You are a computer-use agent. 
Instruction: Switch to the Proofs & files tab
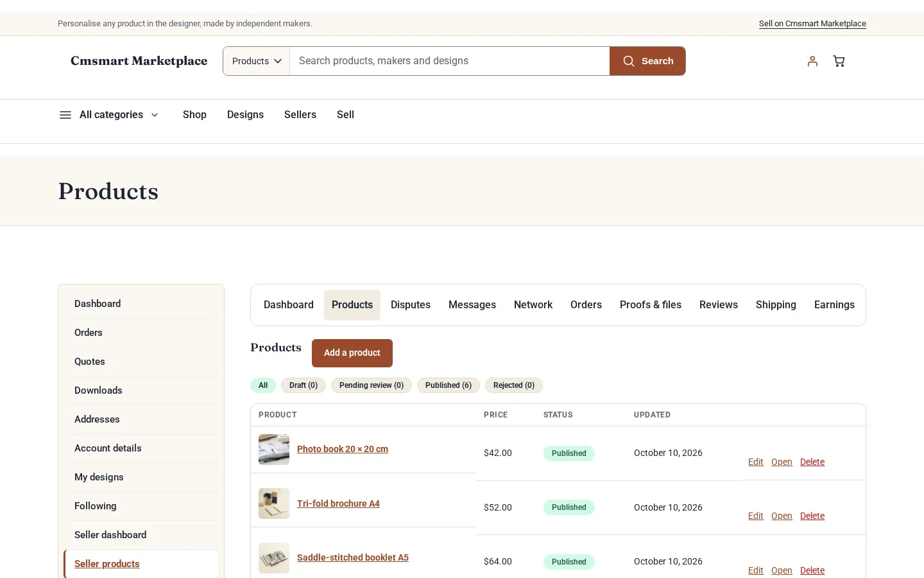tap(651, 305)
